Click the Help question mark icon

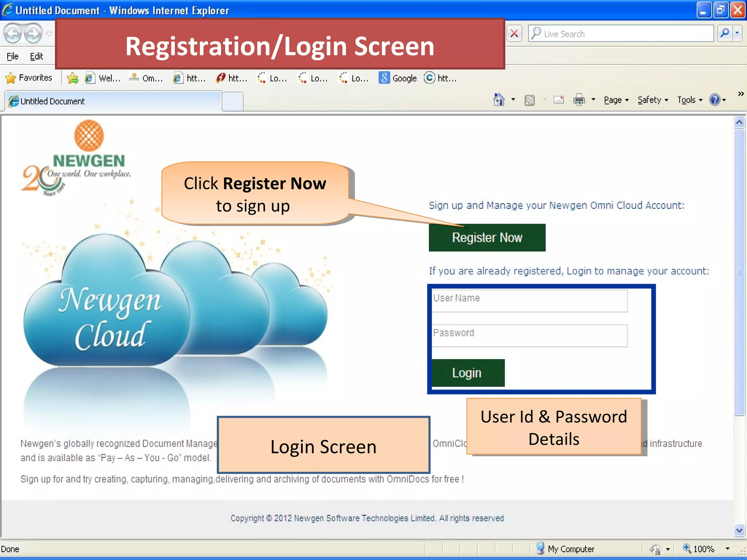715,100
